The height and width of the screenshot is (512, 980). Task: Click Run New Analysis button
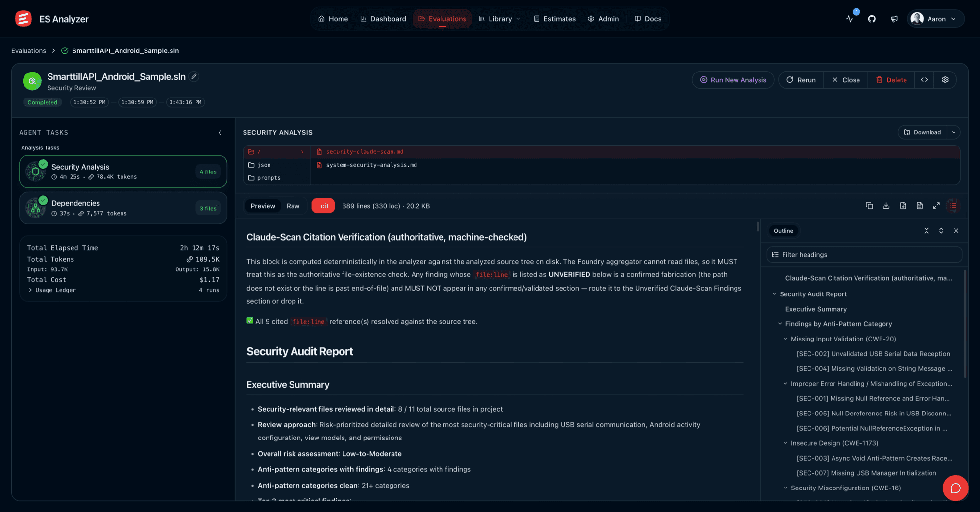(x=733, y=80)
